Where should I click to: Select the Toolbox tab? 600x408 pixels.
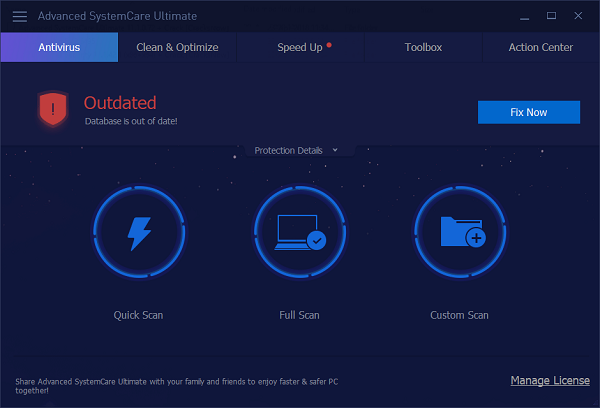[x=423, y=47]
